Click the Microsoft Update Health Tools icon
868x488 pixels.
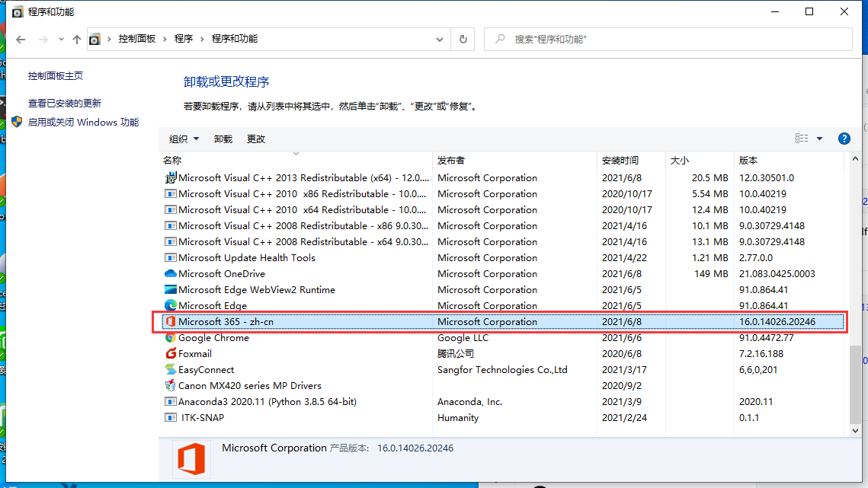171,258
